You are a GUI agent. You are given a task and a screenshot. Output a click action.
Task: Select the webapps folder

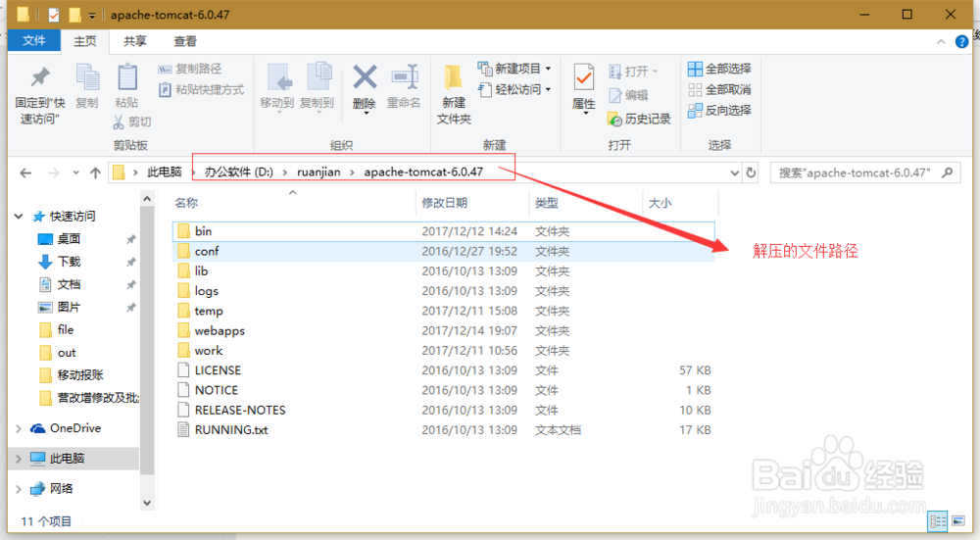tap(443, 330)
